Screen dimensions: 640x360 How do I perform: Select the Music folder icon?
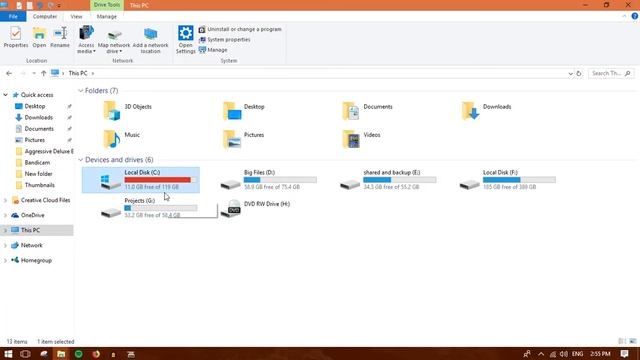(x=111, y=139)
